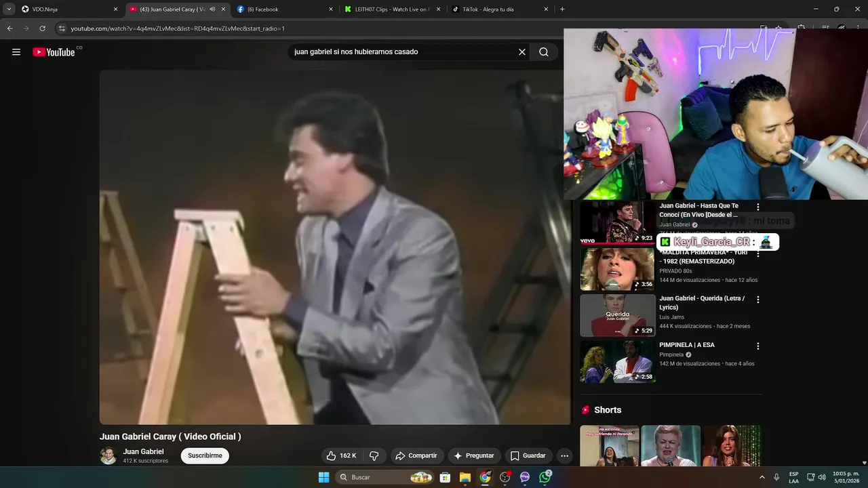View site information icon in address bar
868x488 pixels.
(x=62, y=28)
